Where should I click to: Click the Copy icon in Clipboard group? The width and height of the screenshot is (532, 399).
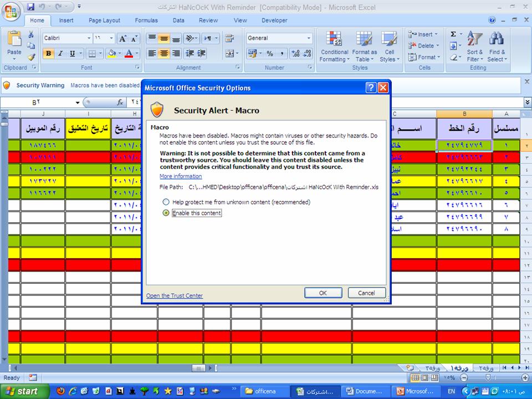tap(31, 45)
